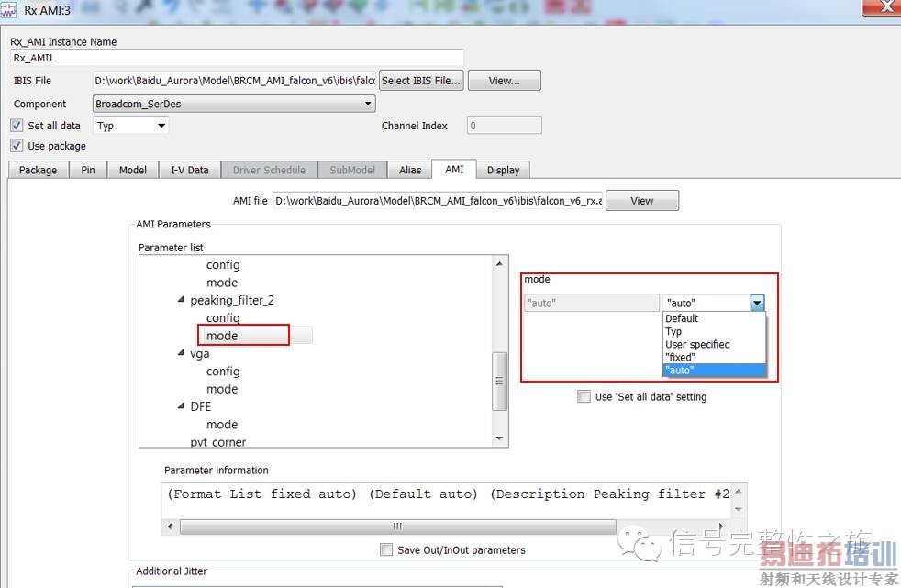Close the Rx AMI:3 window
The height and width of the screenshot is (588, 901).
point(882,7)
